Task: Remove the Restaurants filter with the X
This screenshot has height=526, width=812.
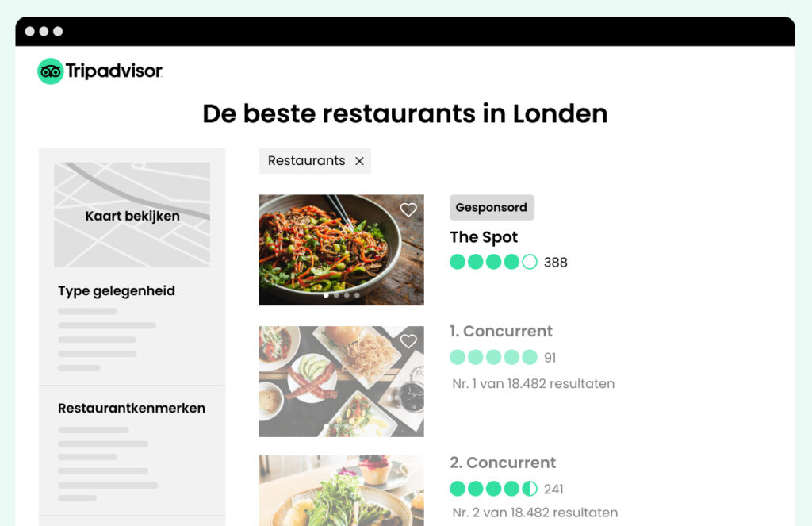Action: coord(359,161)
